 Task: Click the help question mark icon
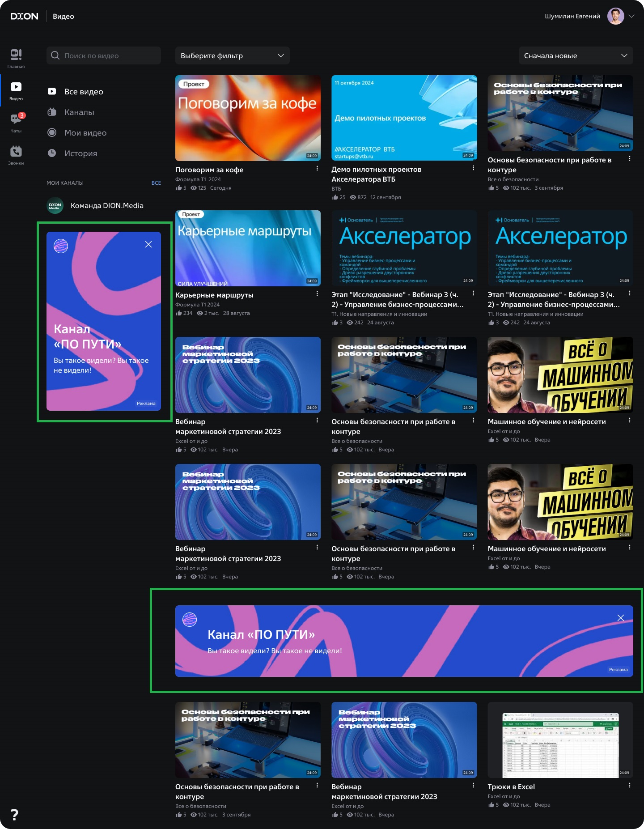coord(15,814)
